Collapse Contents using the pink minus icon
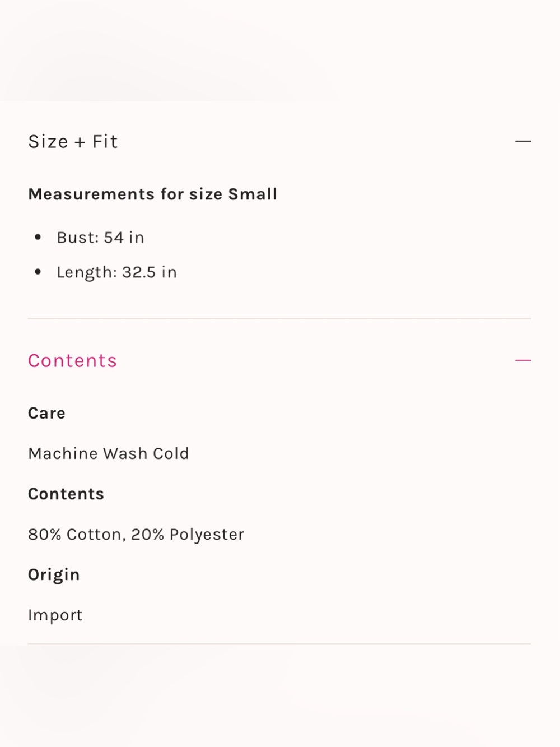This screenshot has height=747, width=560. pyautogui.click(x=523, y=360)
